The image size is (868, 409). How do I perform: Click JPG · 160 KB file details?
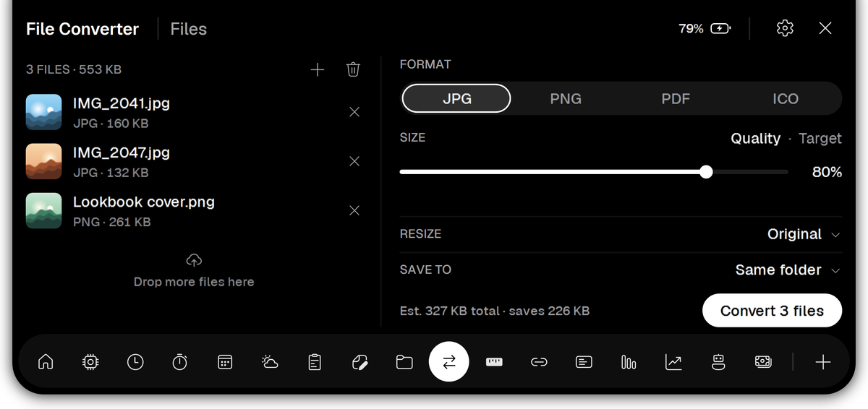coord(111,124)
